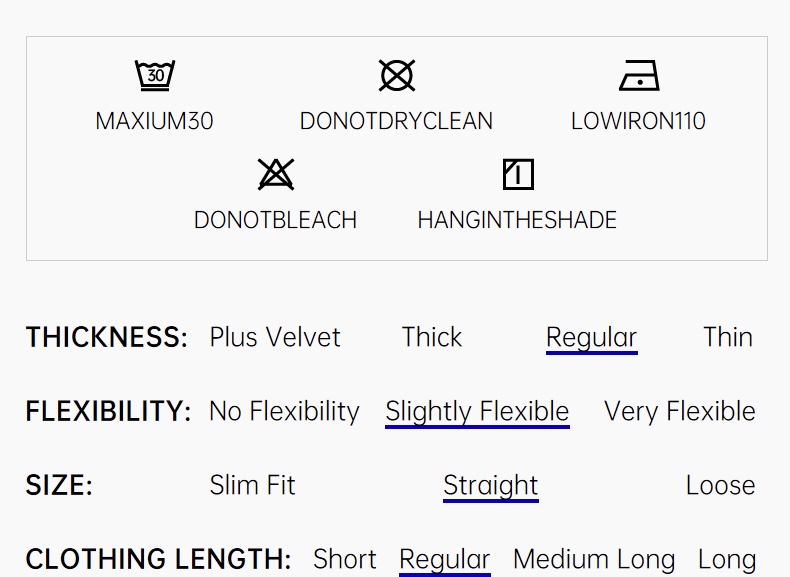Click the do-not-bleach crossed triangle icon

[276, 174]
